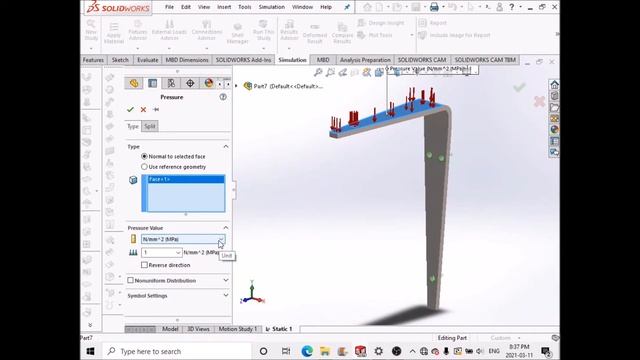Click the Zoom to Area icon
The image size is (640, 360).
tap(330, 73)
